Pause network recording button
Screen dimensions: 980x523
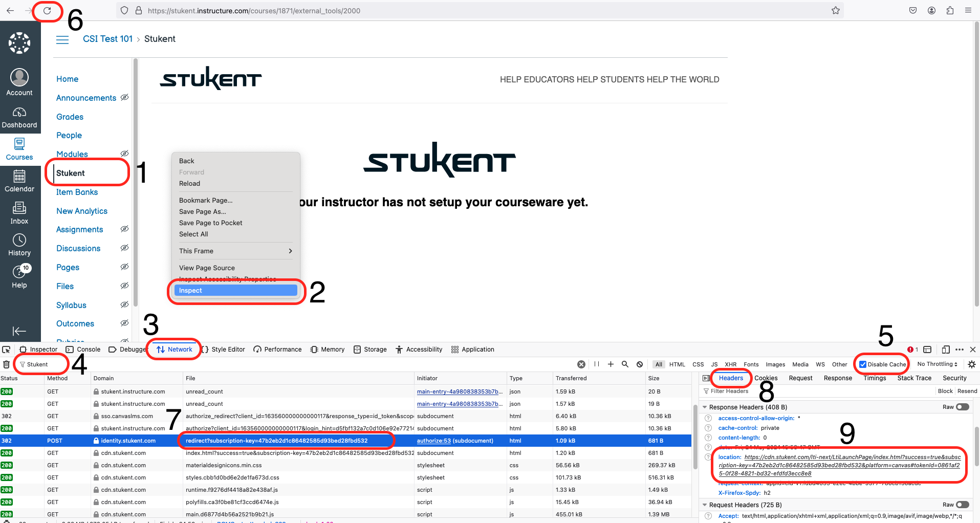pos(597,364)
